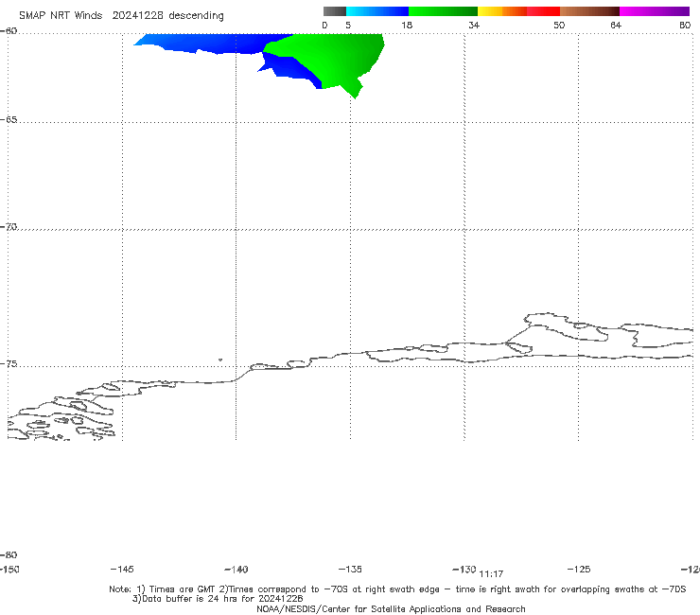The width and height of the screenshot is (700, 615).
Task: Click the latitude label '-75'
Action: point(9,364)
